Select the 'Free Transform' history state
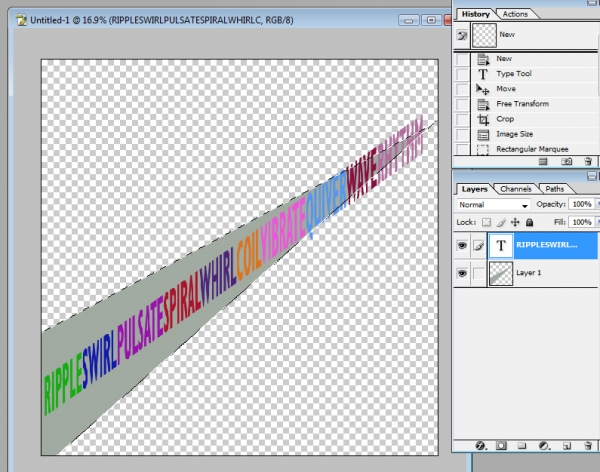 click(x=535, y=104)
